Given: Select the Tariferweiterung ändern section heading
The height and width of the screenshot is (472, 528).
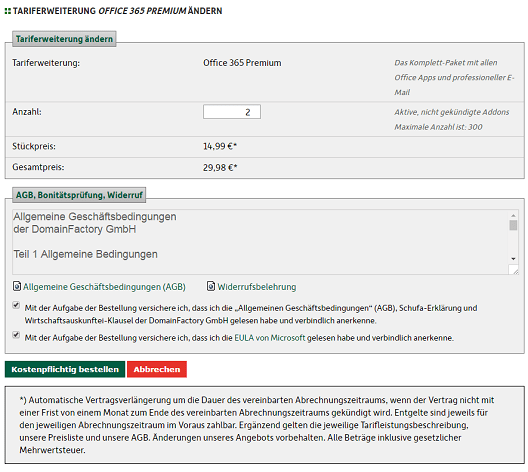Looking at the screenshot, I should click(64, 39).
